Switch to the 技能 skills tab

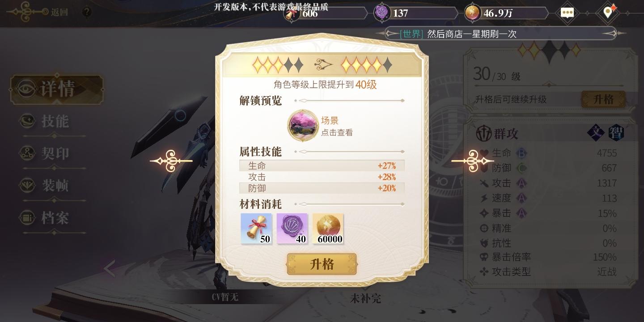(x=54, y=121)
